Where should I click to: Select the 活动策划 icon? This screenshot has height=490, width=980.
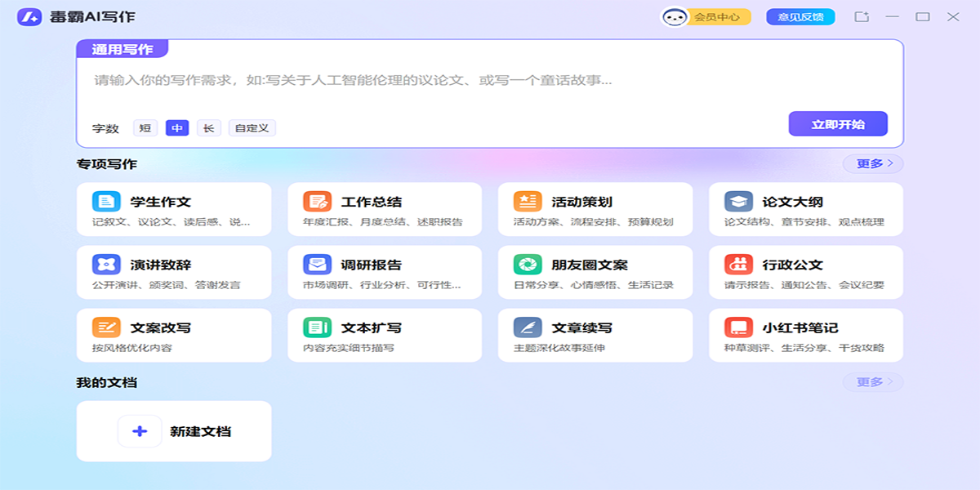pyautogui.click(x=528, y=202)
